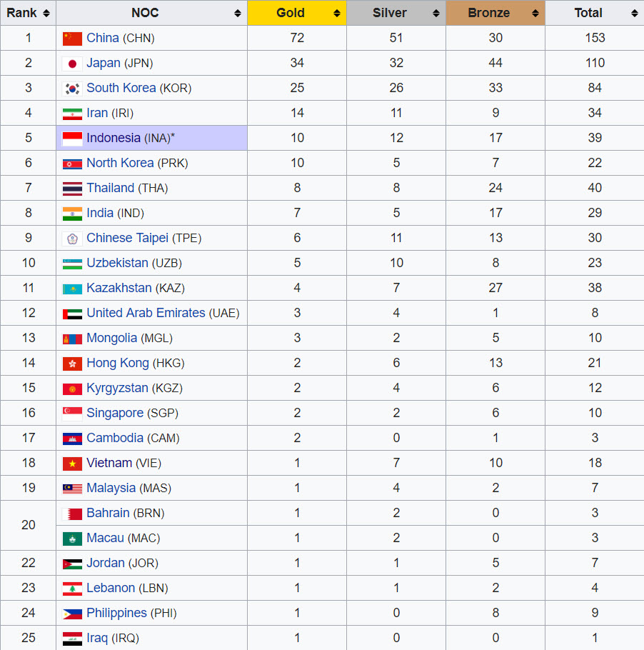Click the North Korea flag icon
644x650 pixels.
coord(72,164)
